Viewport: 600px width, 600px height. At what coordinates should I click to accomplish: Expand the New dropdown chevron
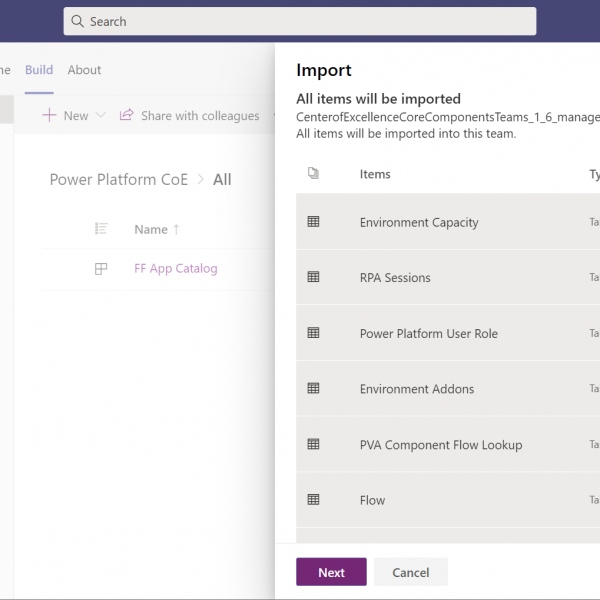pyautogui.click(x=101, y=115)
